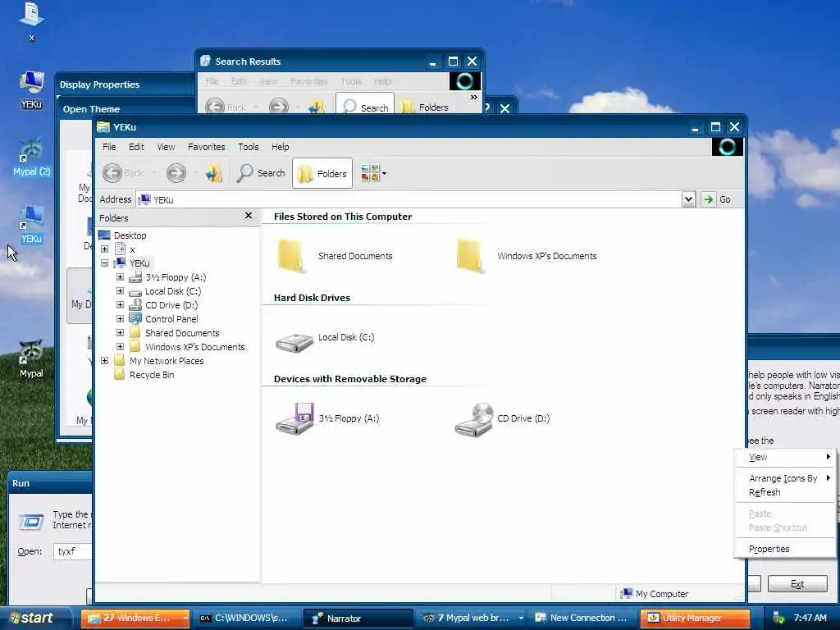This screenshot has width=840, height=630.
Task: Open the Help menu in YEKu window
Action: coord(280,147)
